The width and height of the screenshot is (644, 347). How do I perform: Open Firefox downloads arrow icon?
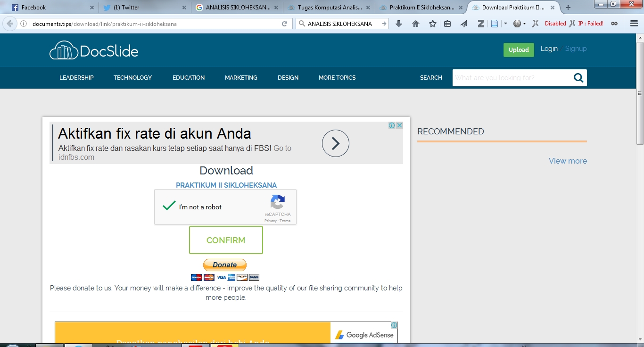(399, 24)
